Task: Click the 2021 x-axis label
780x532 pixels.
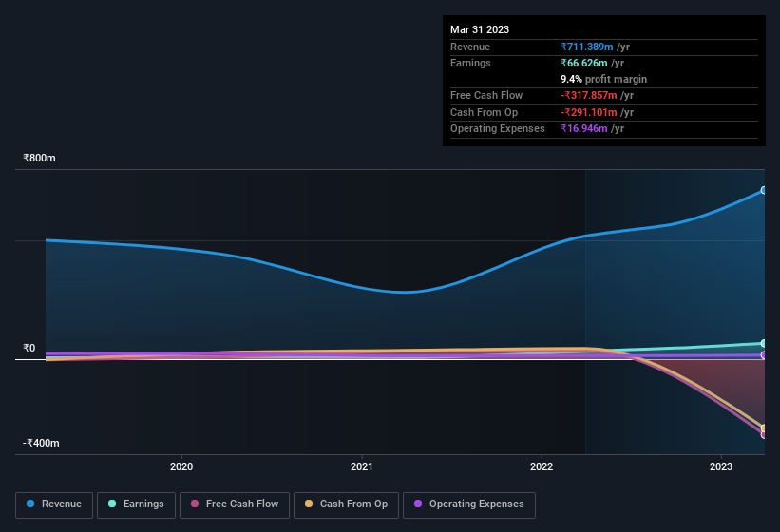Action: tap(361, 466)
